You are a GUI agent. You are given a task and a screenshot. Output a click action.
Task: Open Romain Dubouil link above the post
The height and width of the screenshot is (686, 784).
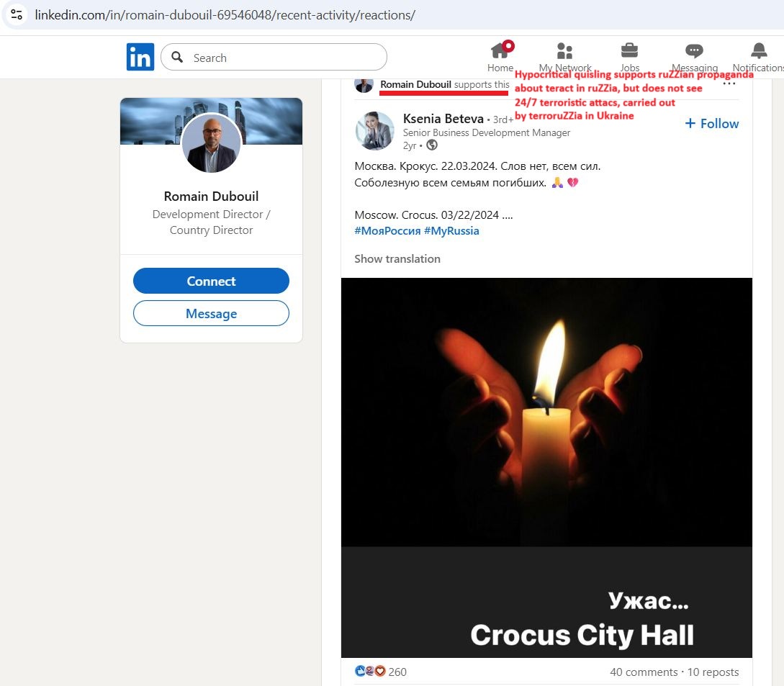pos(415,84)
